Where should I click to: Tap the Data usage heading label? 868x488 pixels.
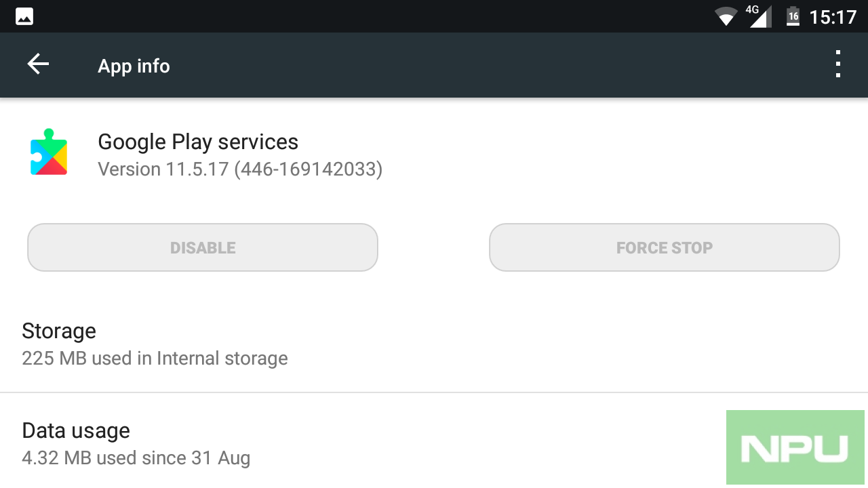pos(76,430)
